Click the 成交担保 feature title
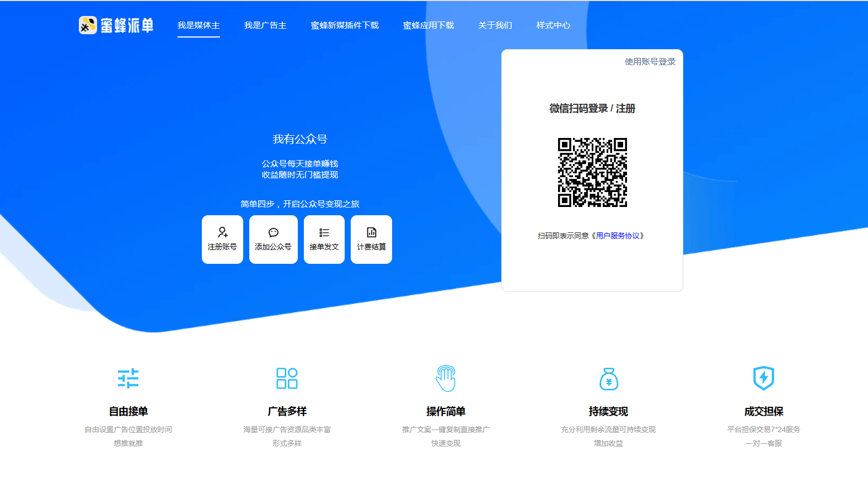This screenshot has width=868, height=489. coord(764,411)
